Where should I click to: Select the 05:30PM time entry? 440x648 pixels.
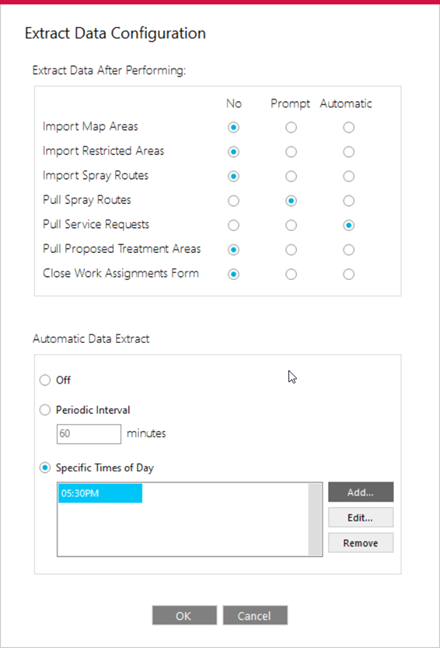point(100,493)
